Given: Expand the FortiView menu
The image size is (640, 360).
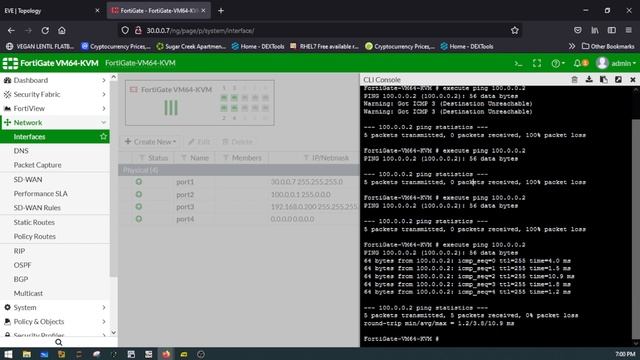Looking at the screenshot, I should [x=55, y=109].
